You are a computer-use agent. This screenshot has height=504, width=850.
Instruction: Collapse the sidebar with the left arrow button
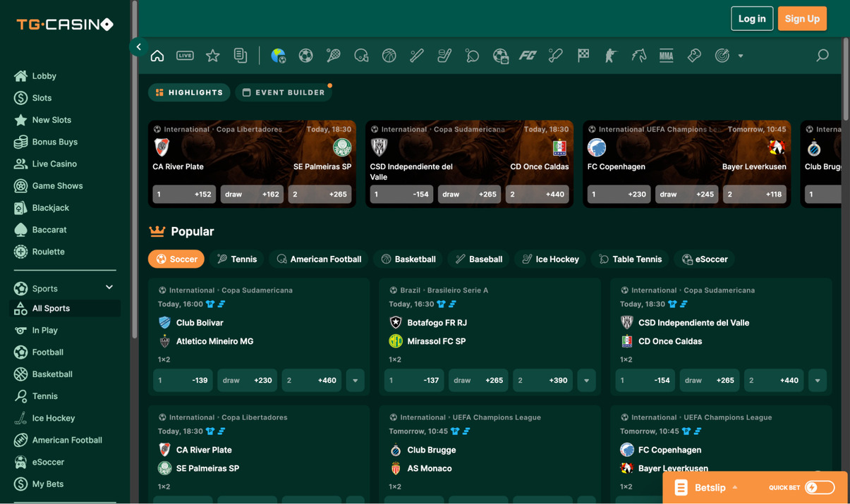139,47
